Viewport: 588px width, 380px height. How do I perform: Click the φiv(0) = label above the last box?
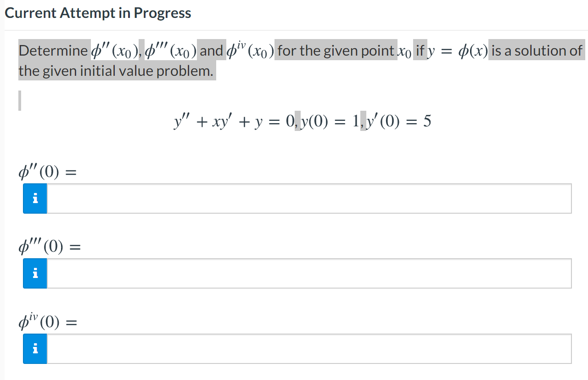pos(46,322)
